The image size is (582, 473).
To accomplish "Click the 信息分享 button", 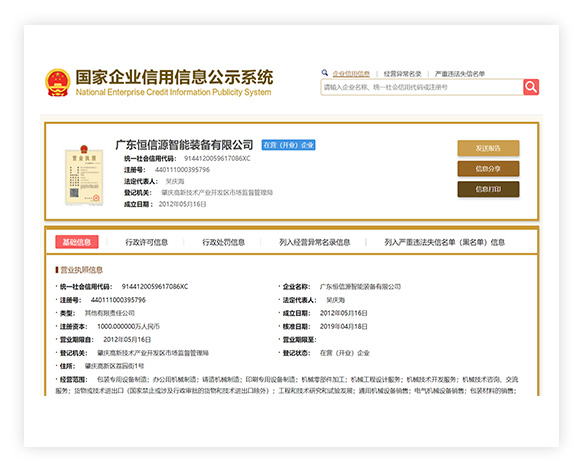I will (488, 169).
